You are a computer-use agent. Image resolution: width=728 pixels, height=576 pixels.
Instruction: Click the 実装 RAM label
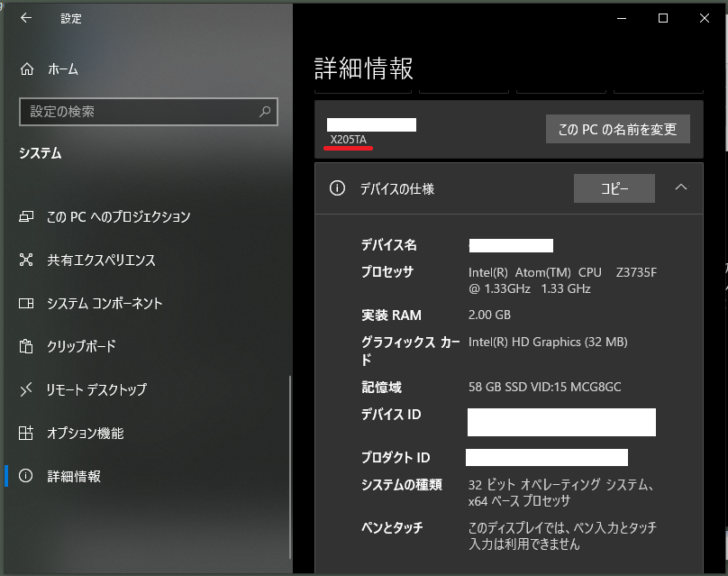click(x=391, y=315)
